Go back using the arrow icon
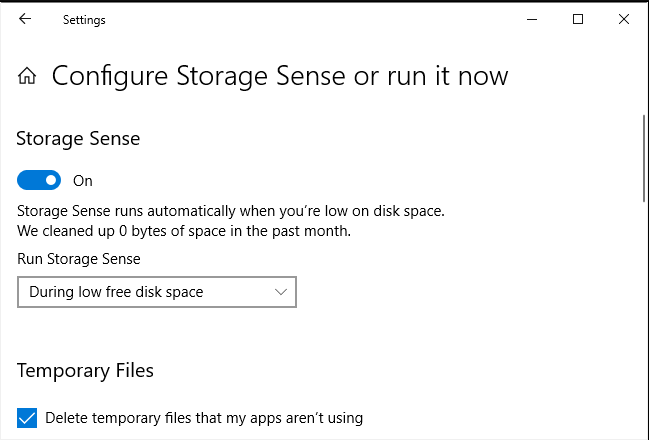This screenshot has width=649, height=440. pyautogui.click(x=25, y=19)
